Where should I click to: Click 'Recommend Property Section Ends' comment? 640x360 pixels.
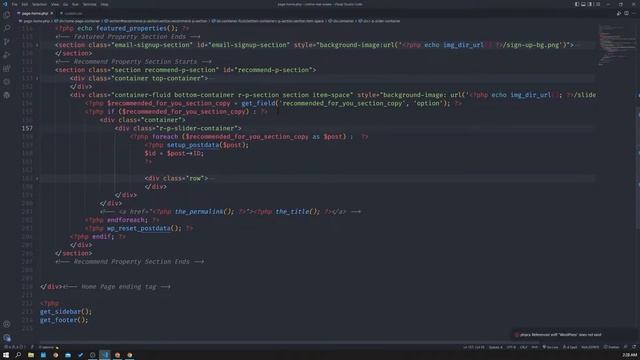coord(131,262)
